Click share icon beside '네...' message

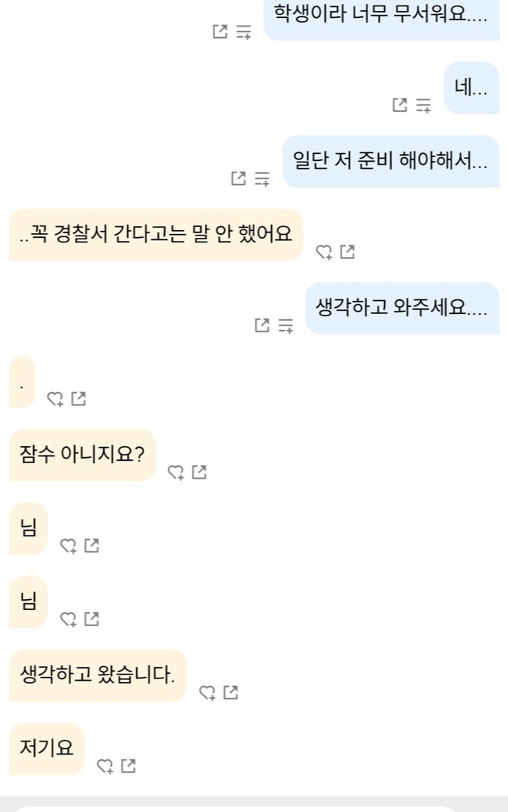pyautogui.click(x=400, y=105)
